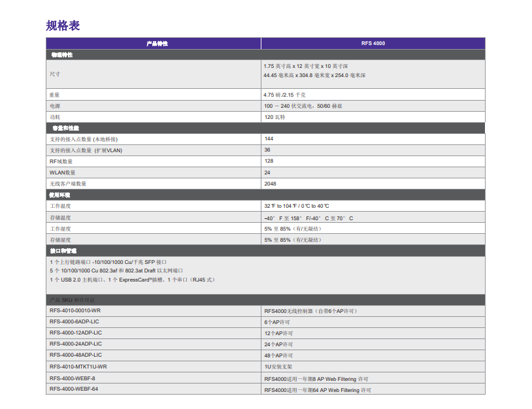The height and width of the screenshot is (409, 532).
Task: Select the 5 个 10/100/1000 Cu 802.3af line
Action: 116,270
